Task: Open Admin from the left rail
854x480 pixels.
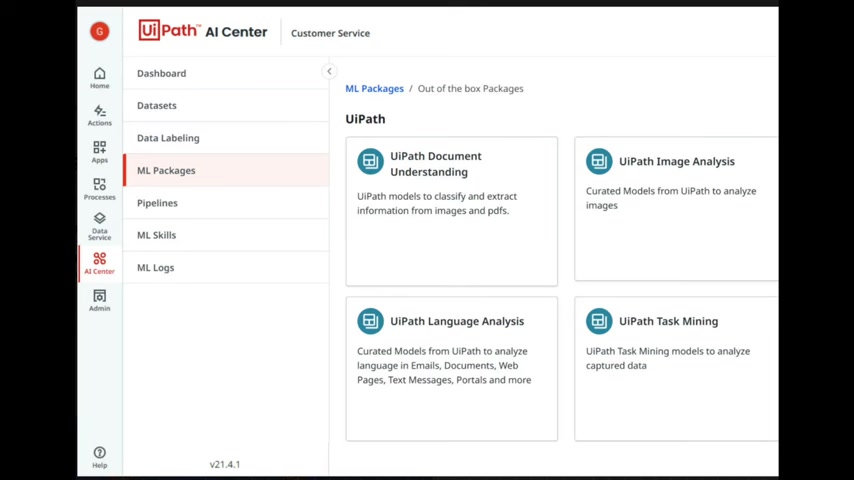Action: [x=100, y=301]
